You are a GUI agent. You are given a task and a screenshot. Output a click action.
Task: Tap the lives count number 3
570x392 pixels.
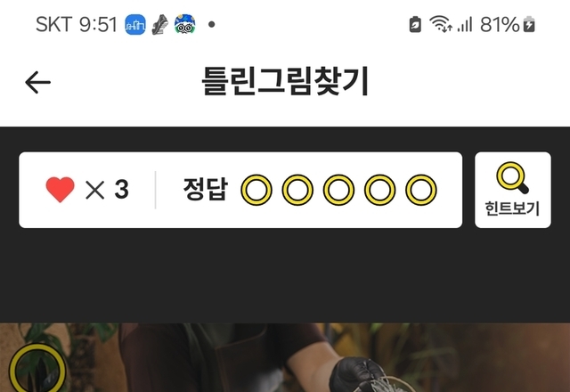coord(121,190)
